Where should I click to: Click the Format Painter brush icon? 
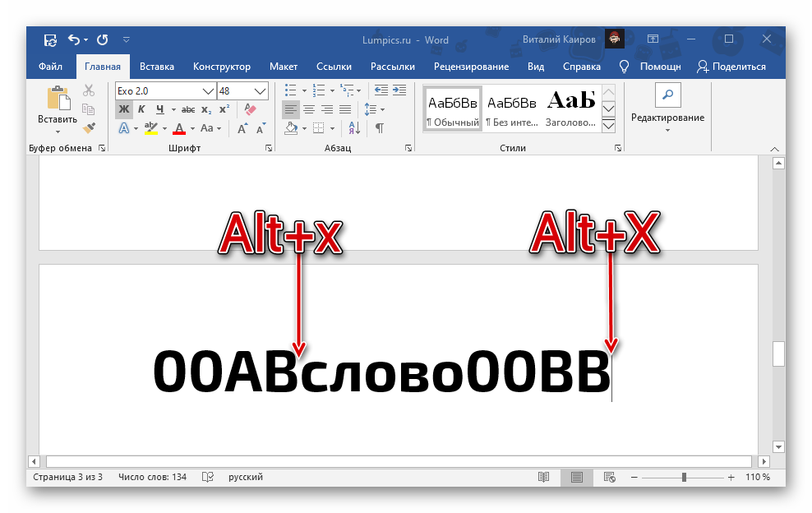(90, 128)
